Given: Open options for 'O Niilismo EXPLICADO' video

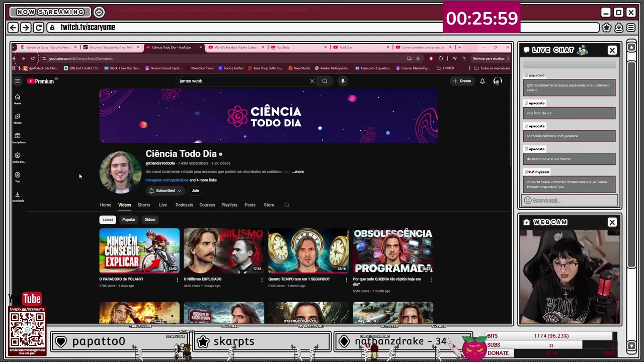Looking at the screenshot, I should pos(262,280).
